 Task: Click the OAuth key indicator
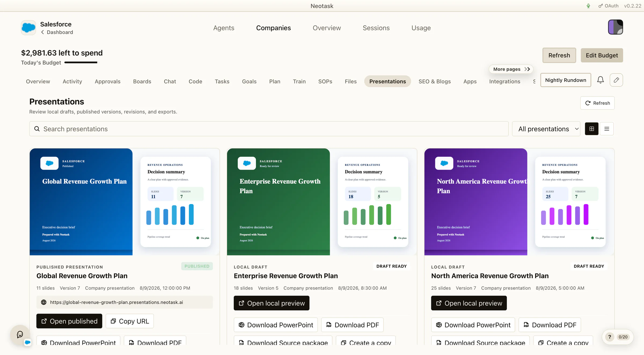[608, 6]
